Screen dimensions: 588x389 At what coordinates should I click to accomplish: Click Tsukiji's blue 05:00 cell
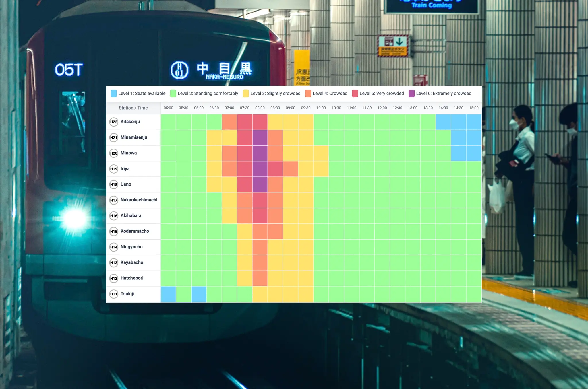(x=168, y=294)
